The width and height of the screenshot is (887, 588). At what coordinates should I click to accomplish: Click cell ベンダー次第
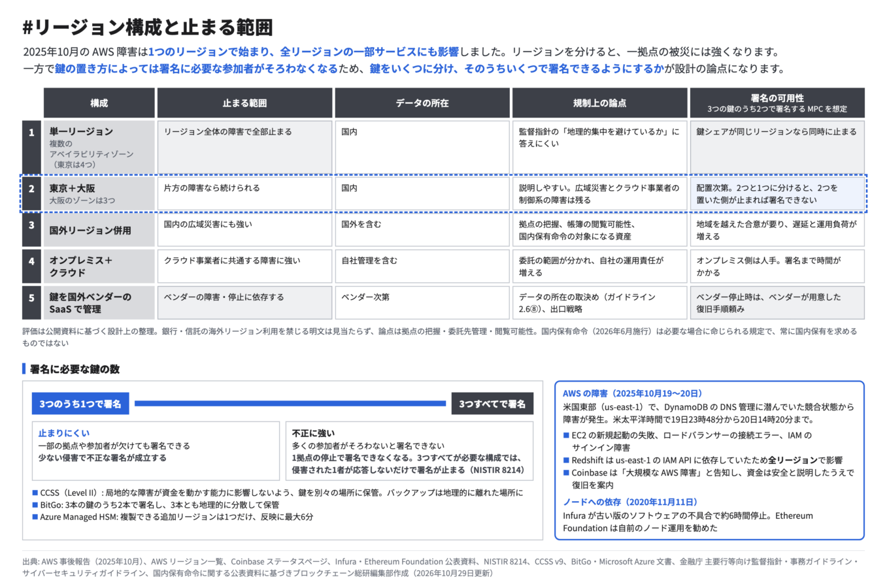pyautogui.click(x=422, y=302)
